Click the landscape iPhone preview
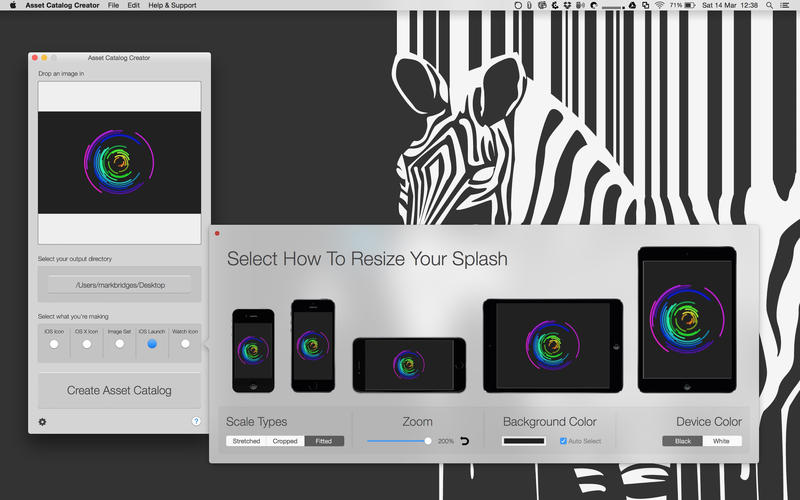The width and height of the screenshot is (800, 500). pyautogui.click(x=409, y=365)
